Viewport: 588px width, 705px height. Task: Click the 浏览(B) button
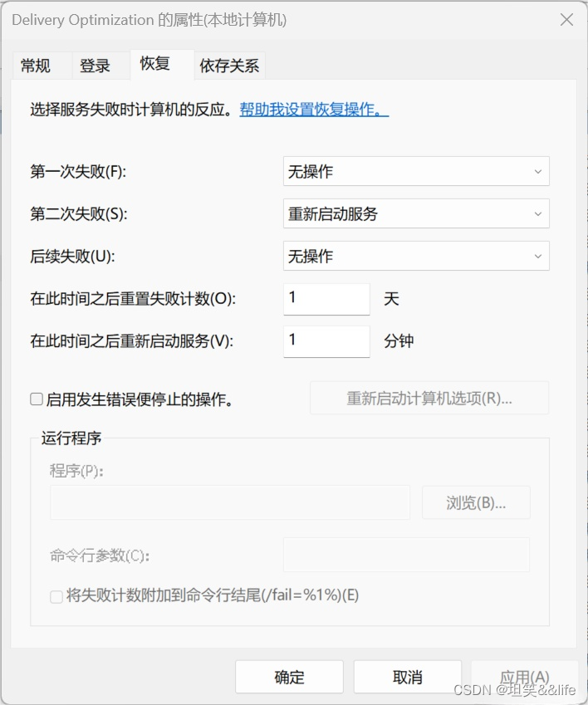476,502
